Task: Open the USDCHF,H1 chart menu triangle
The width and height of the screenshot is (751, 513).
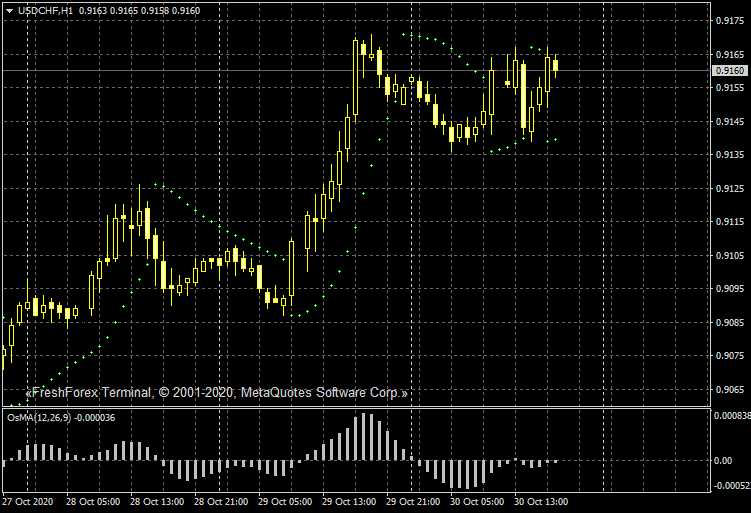Action: click(9, 11)
